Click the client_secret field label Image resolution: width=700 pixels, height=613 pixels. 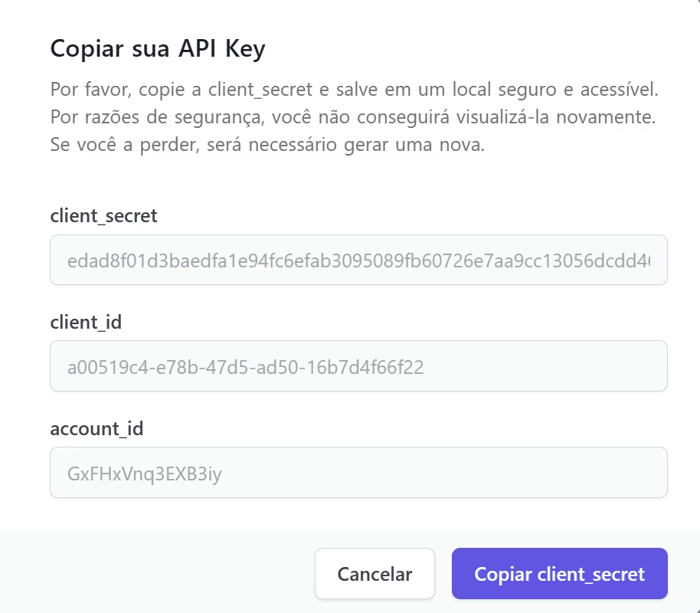pyautogui.click(x=103, y=216)
